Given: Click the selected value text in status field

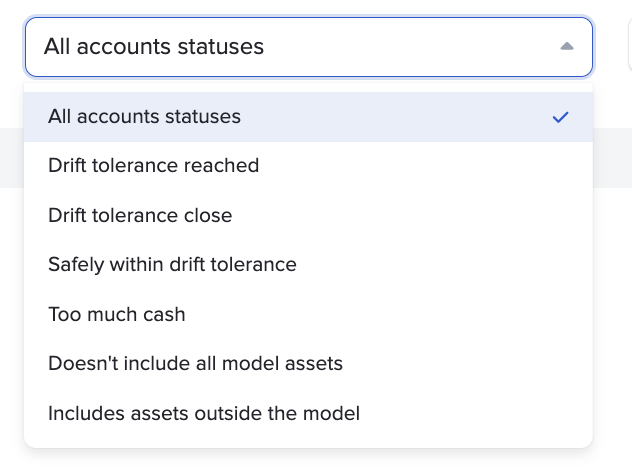Looking at the screenshot, I should pyautogui.click(x=154, y=47).
